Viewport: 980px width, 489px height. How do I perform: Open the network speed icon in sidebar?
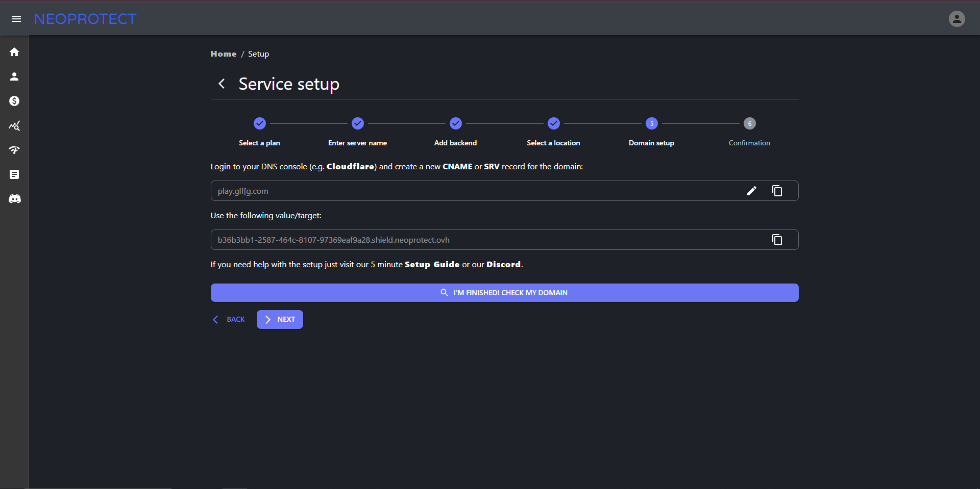coord(14,150)
